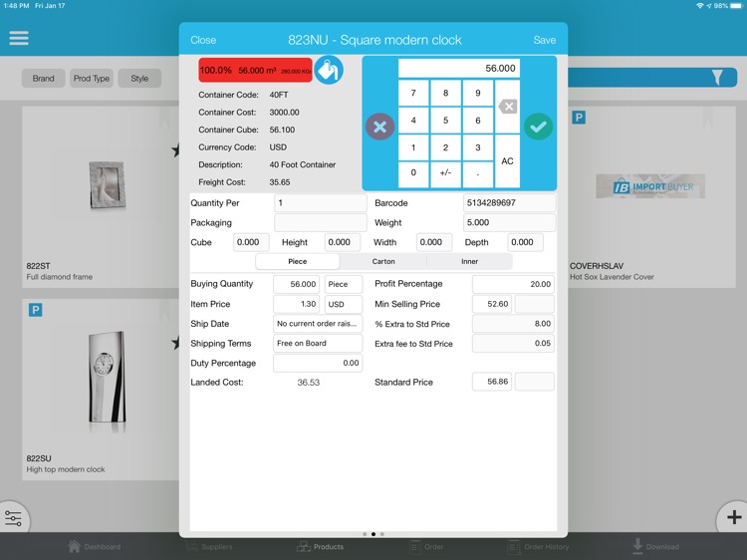Select the Inner segment
The height and width of the screenshot is (560, 747).
tap(469, 261)
